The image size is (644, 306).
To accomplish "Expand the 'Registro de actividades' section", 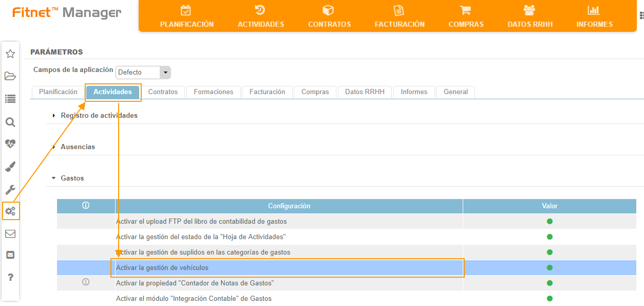I will (x=99, y=116).
